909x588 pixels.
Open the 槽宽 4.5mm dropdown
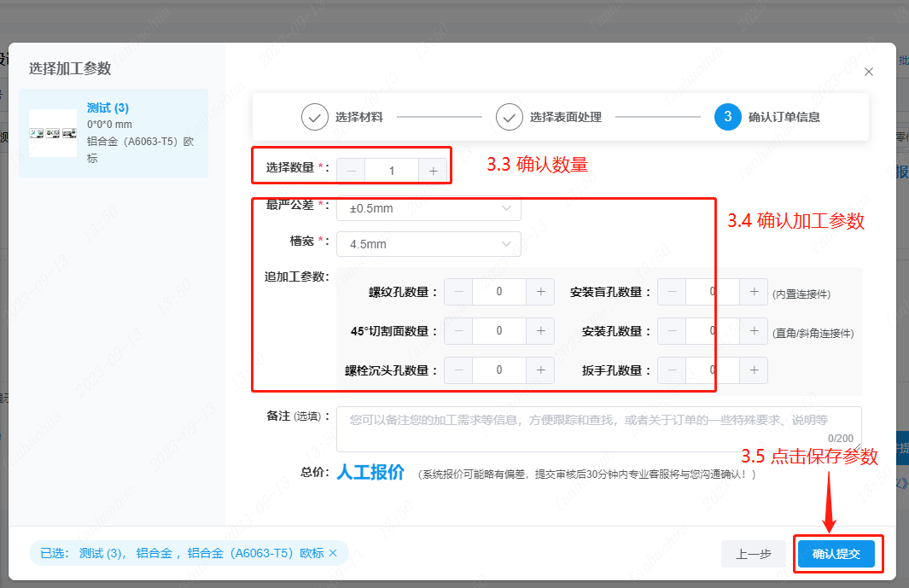pyautogui.click(x=428, y=244)
